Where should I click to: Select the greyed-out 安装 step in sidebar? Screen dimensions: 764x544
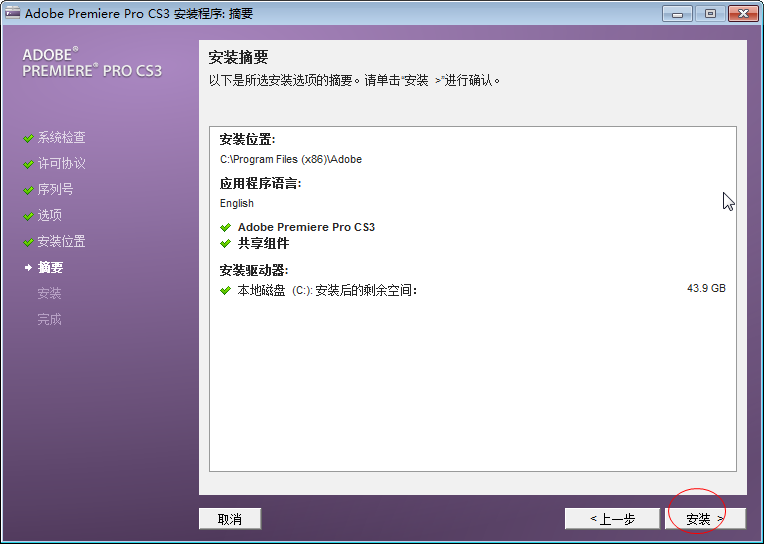click(49, 294)
